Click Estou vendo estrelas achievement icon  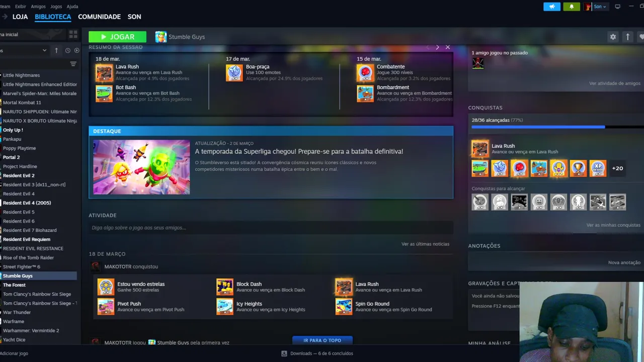click(106, 287)
